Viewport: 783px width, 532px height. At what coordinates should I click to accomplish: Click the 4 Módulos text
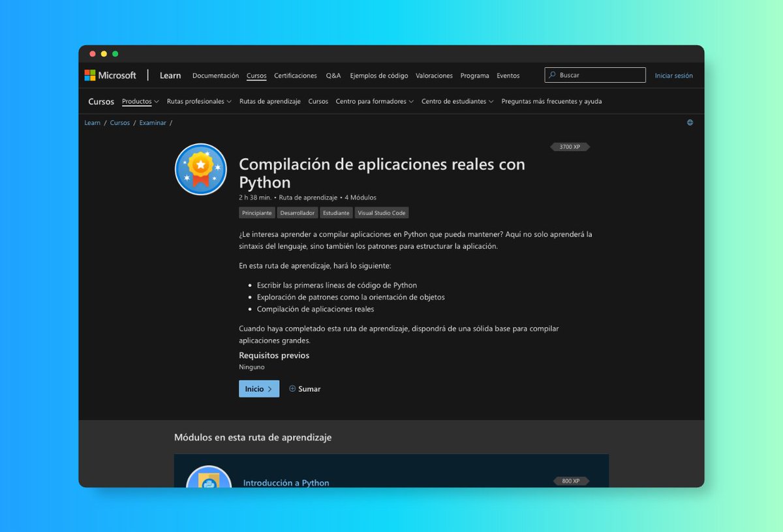[x=360, y=198]
